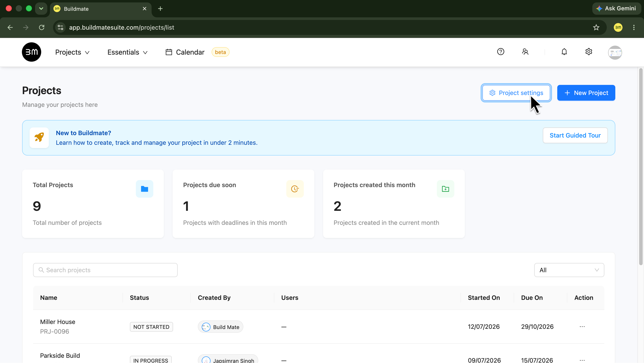Click Projects created this month title

tap(375, 185)
